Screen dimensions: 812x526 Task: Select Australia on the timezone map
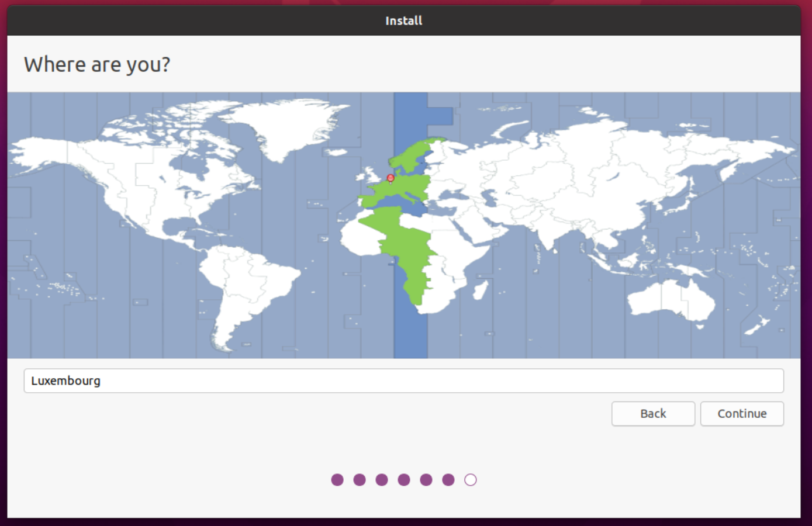click(x=671, y=300)
